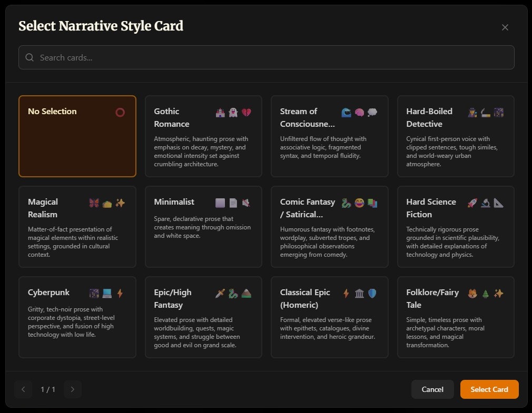Viewport: 532px width, 413px height.
Task: Click the cigarette icon on Hard-Boiled Detective card
Action: (485, 112)
